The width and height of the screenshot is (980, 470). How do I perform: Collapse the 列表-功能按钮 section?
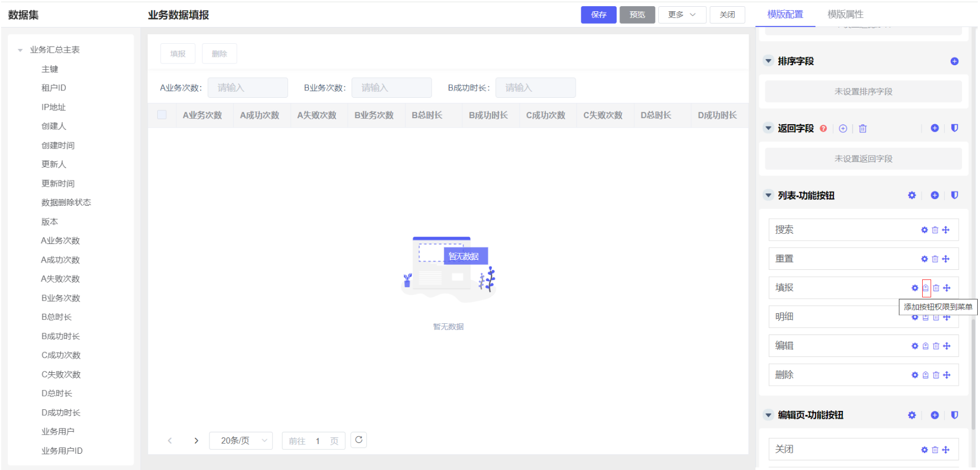(768, 195)
